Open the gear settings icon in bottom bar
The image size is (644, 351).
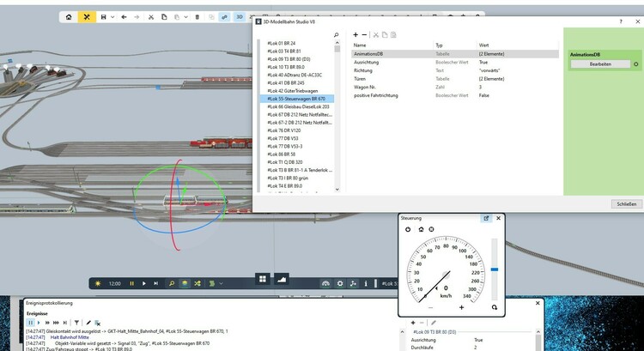tap(340, 282)
